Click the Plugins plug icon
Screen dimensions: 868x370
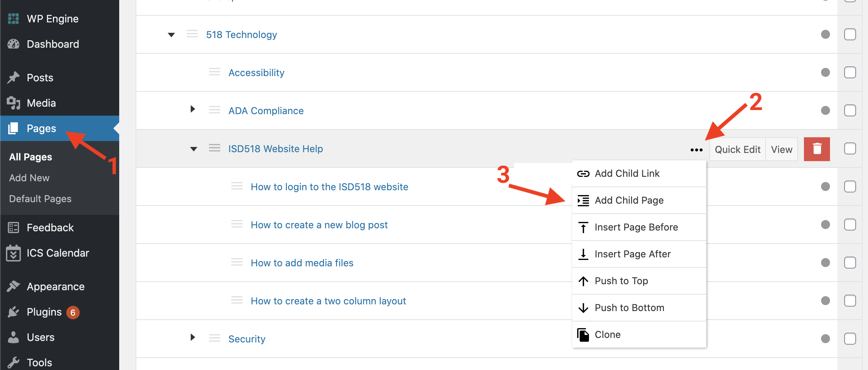13,312
